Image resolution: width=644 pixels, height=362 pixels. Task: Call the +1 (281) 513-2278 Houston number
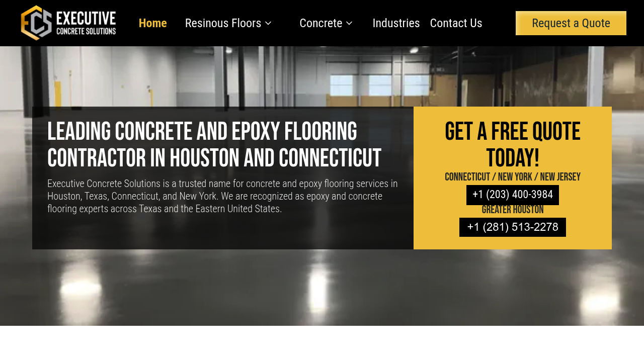[x=513, y=227]
